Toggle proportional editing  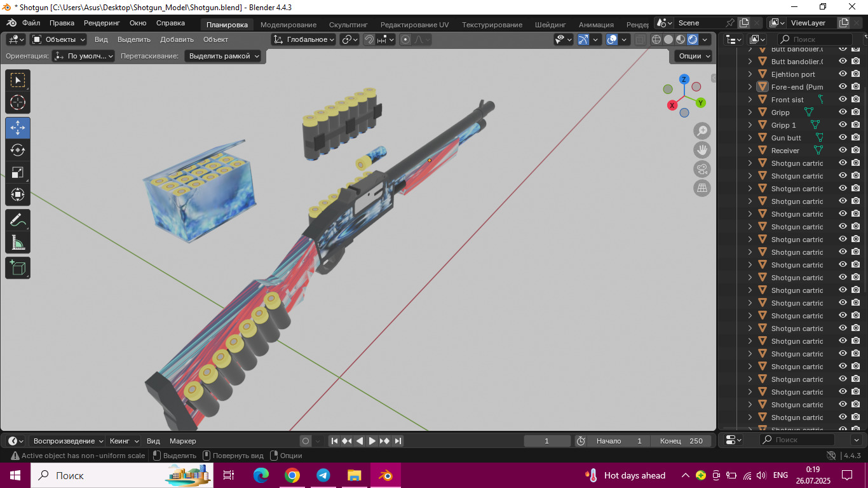405,39
